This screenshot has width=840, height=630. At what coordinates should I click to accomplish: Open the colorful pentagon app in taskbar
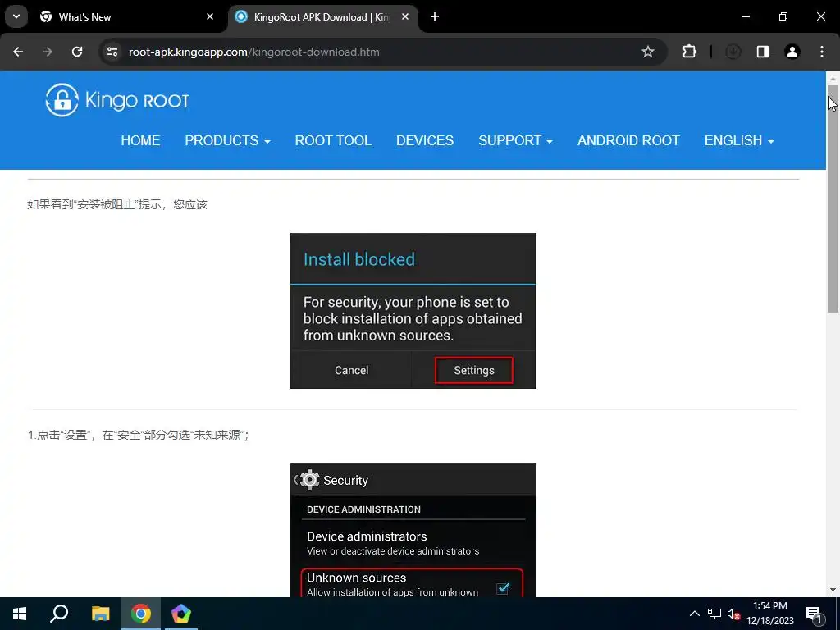pyautogui.click(x=181, y=614)
